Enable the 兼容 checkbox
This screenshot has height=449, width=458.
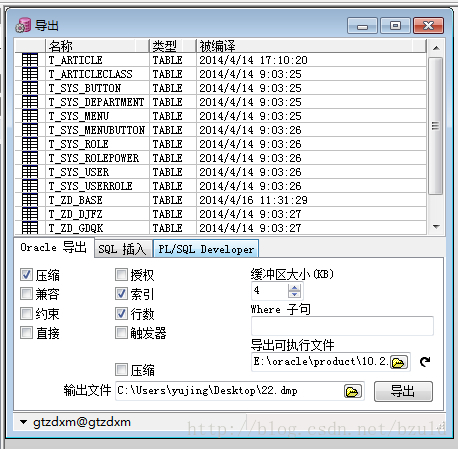pyautogui.click(x=26, y=294)
